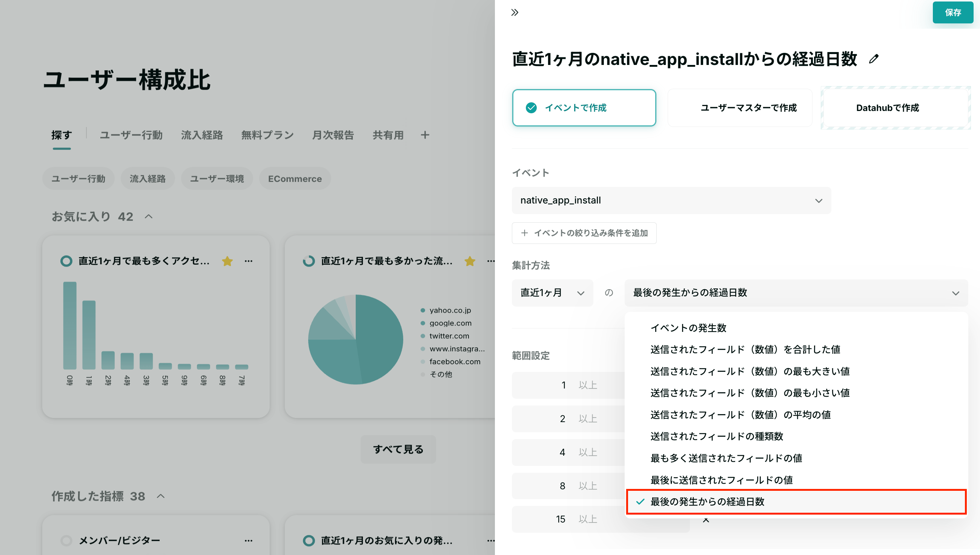Image resolution: width=980 pixels, height=555 pixels.
Task: Choose 送信されたフィールド（数値）を合計した値
Action: click(796, 350)
